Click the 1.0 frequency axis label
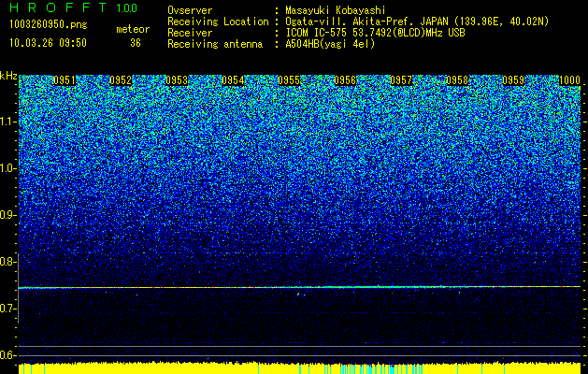The height and width of the screenshot is (374, 588). click(7, 168)
